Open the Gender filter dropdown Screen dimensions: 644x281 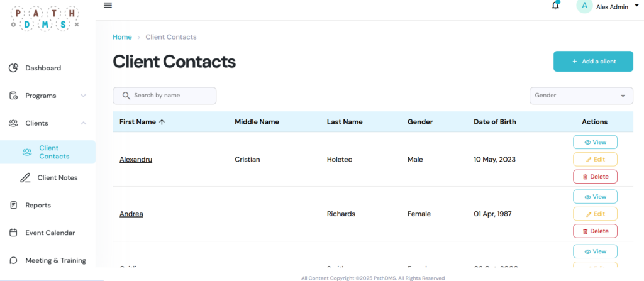[581, 96]
